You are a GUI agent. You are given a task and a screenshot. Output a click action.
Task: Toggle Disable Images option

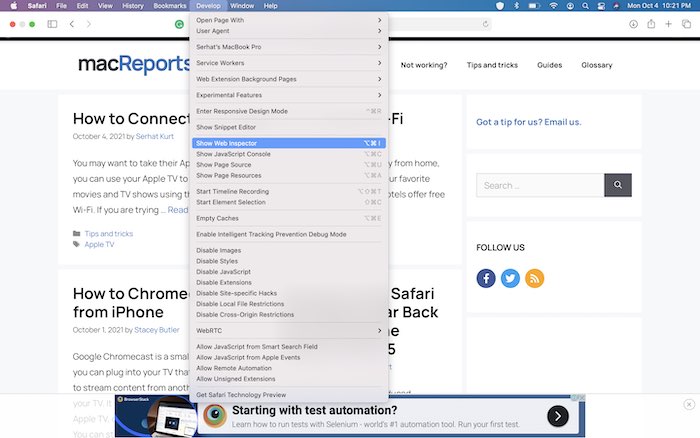(289, 250)
